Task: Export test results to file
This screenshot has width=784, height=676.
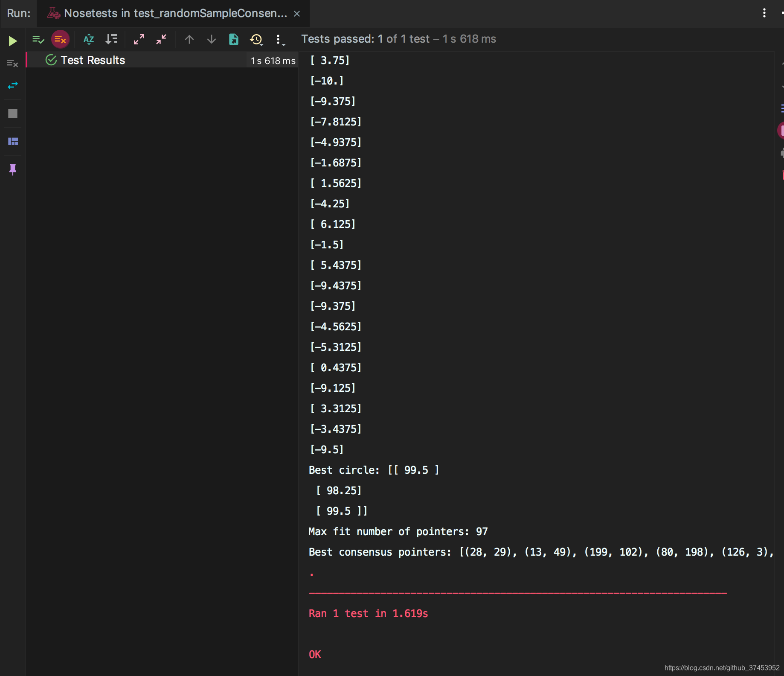Action: point(234,40)
